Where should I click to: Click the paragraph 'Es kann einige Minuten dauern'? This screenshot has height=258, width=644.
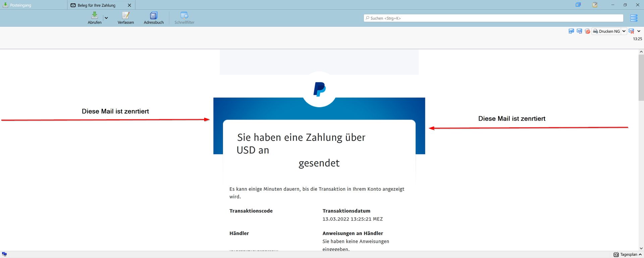tap(317, 193)
